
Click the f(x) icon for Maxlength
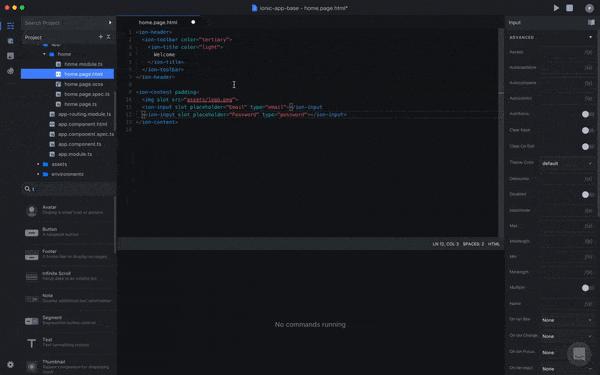[x=588, y=241]
